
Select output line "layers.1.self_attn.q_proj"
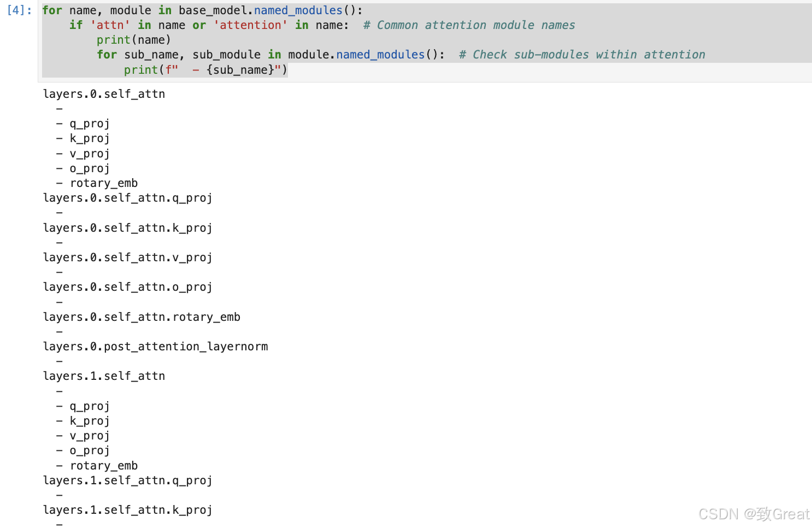128,480
